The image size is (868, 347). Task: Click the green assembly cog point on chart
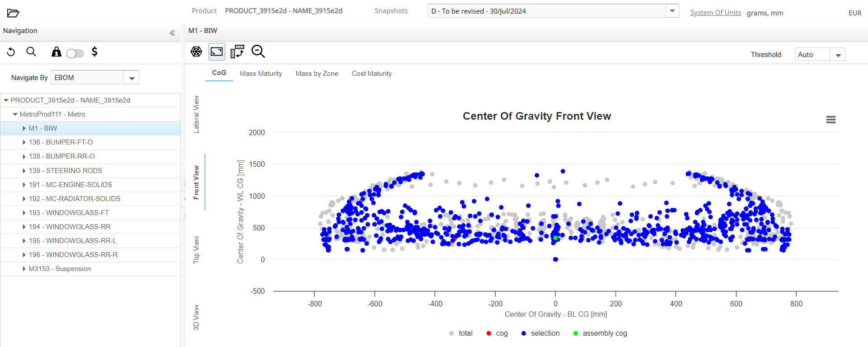(x=555, y=238)
